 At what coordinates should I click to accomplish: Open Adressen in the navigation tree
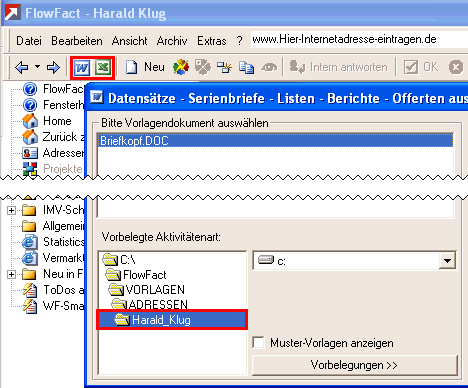[53, 153]
